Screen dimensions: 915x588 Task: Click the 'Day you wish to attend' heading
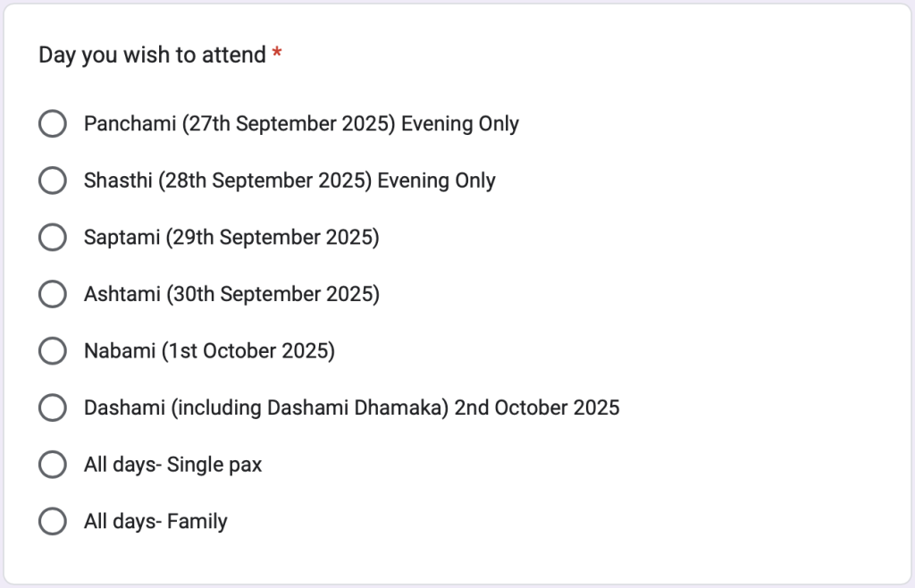[152, 55]
